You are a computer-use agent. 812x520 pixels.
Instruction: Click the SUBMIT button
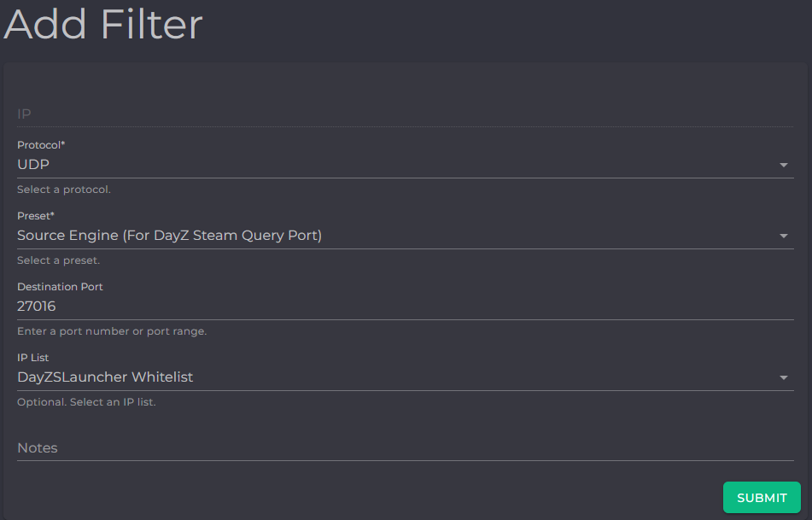(761, 497)
